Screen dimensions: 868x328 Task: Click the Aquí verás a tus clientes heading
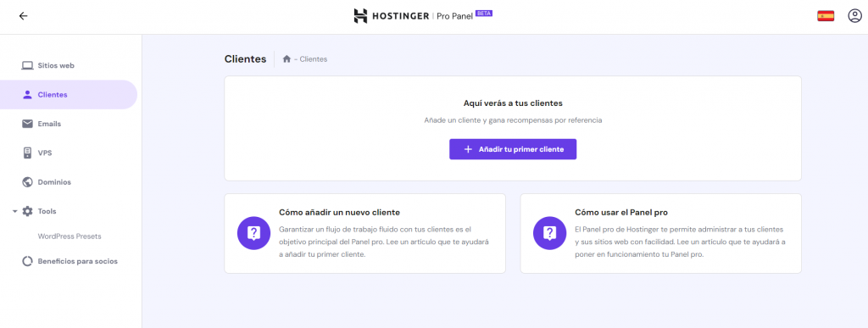click(513, 103)
